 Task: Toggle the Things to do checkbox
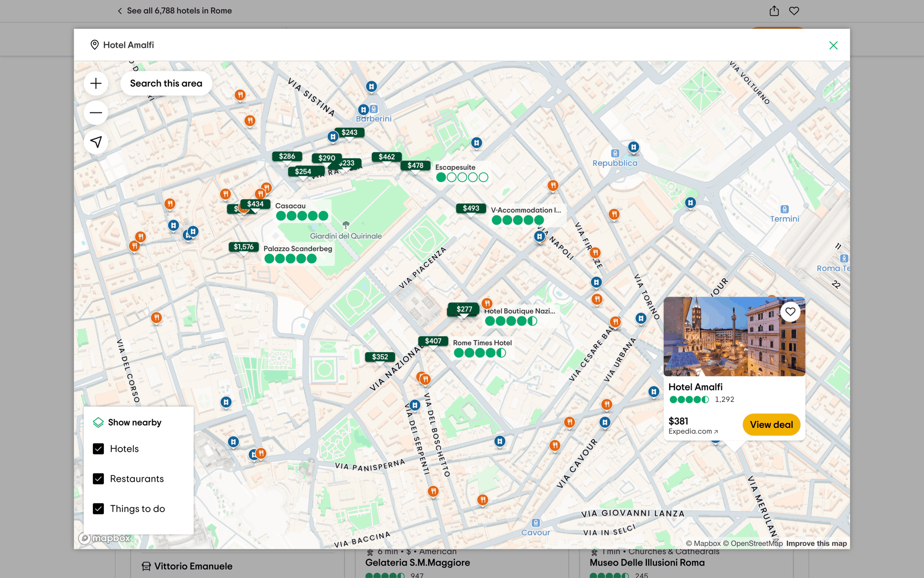[98, 509]
